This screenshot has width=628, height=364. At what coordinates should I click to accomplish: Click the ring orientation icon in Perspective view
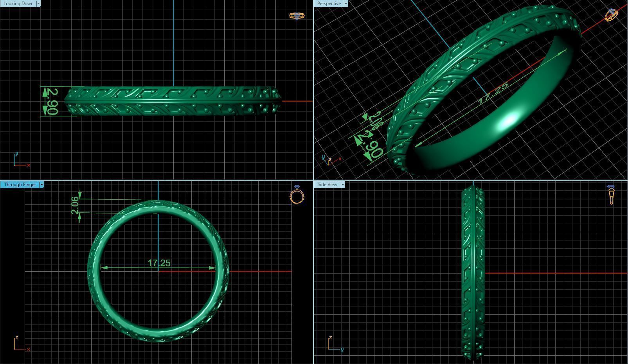coord(611,15)
